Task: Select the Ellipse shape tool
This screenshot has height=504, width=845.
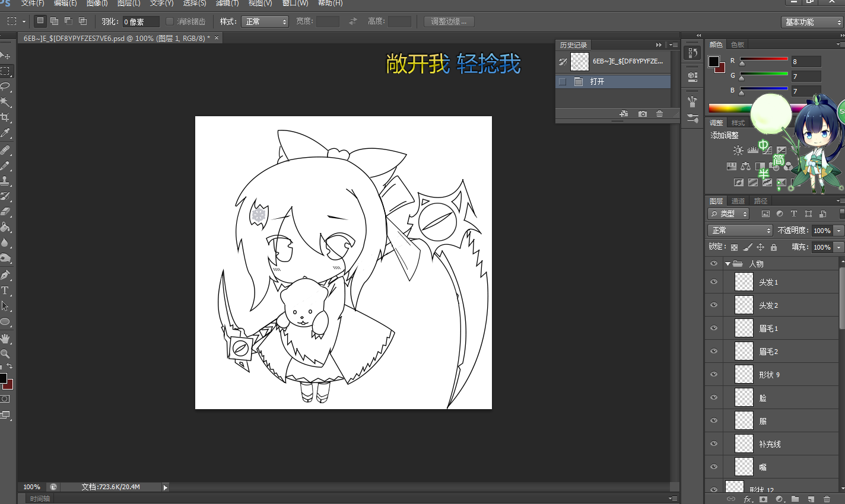Action: 5,322
